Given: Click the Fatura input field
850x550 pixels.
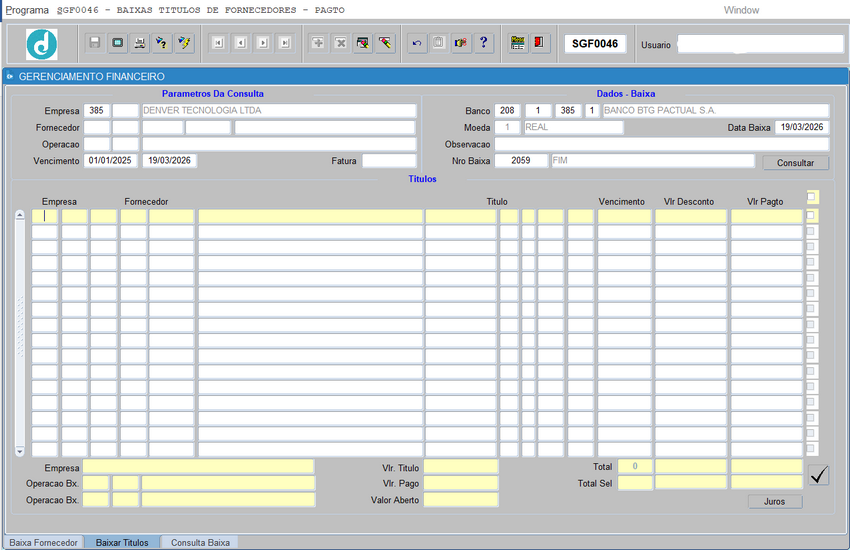Looking at the screenshot, I should pyautogui.click(x=389, y=160).
